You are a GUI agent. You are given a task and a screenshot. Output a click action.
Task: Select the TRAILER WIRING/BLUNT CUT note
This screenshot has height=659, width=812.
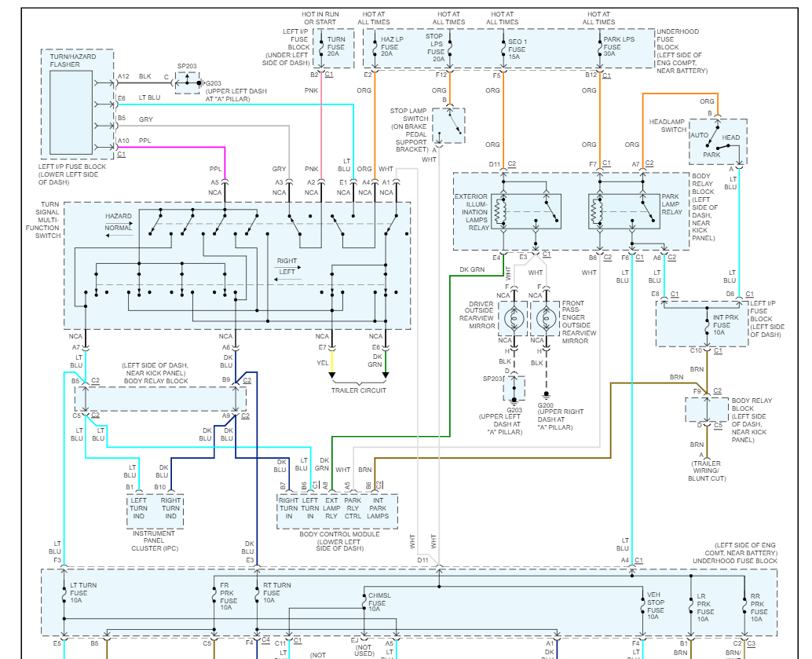pos(706,471)
